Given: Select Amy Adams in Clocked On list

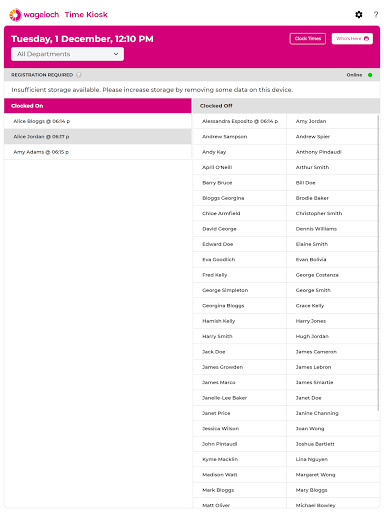Looking at the screenshot, I should tap(98, 152).
